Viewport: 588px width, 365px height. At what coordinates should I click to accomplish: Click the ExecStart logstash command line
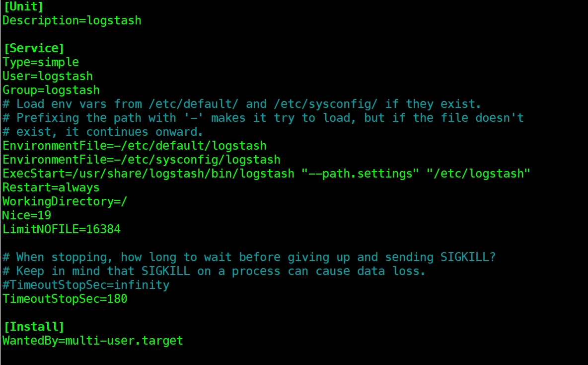(x=266, y=174)
